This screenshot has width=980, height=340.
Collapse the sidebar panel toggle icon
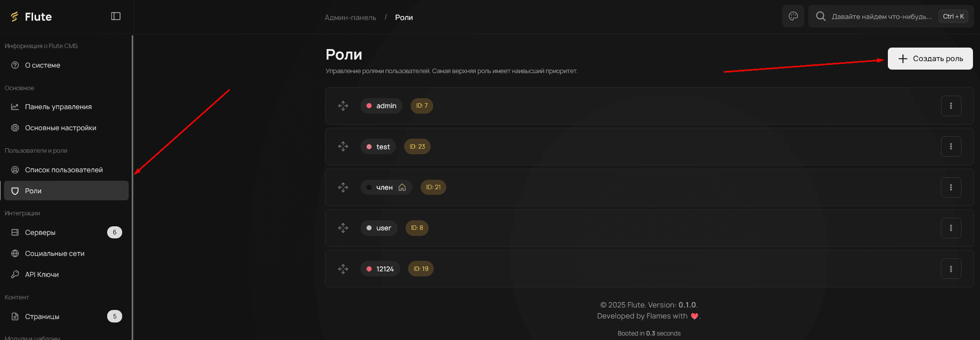tap(116, 17)
